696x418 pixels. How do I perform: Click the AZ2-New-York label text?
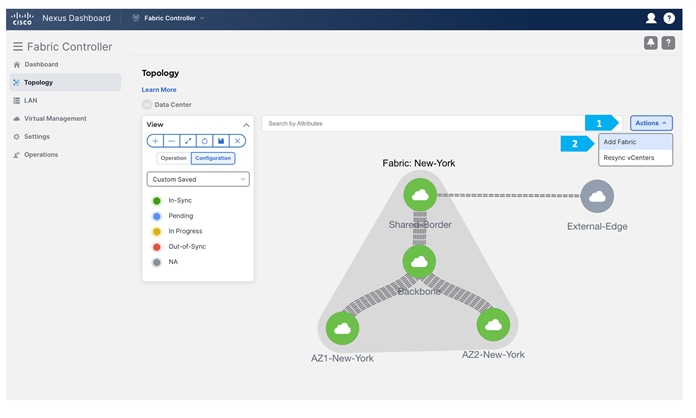[x=493, y=355]
